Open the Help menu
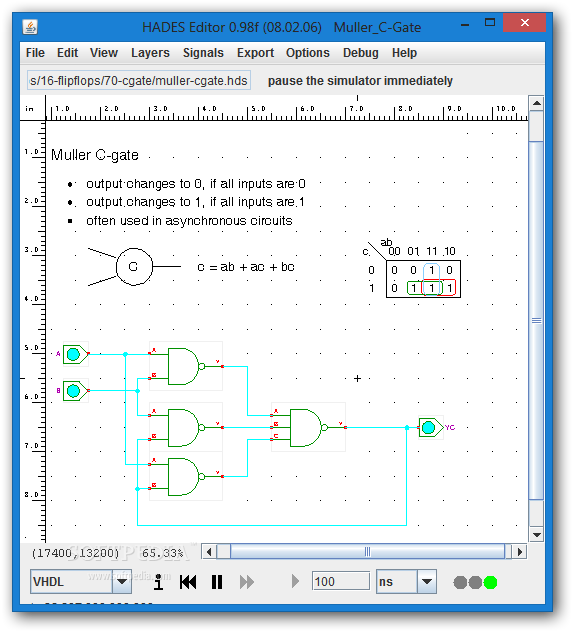573x632 pixels. (x=404, y=53)
